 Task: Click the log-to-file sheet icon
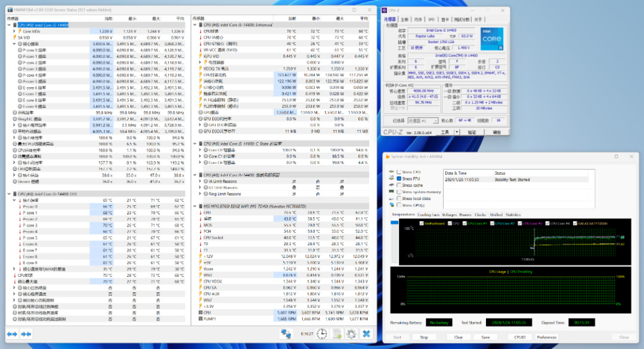point(336,333)
